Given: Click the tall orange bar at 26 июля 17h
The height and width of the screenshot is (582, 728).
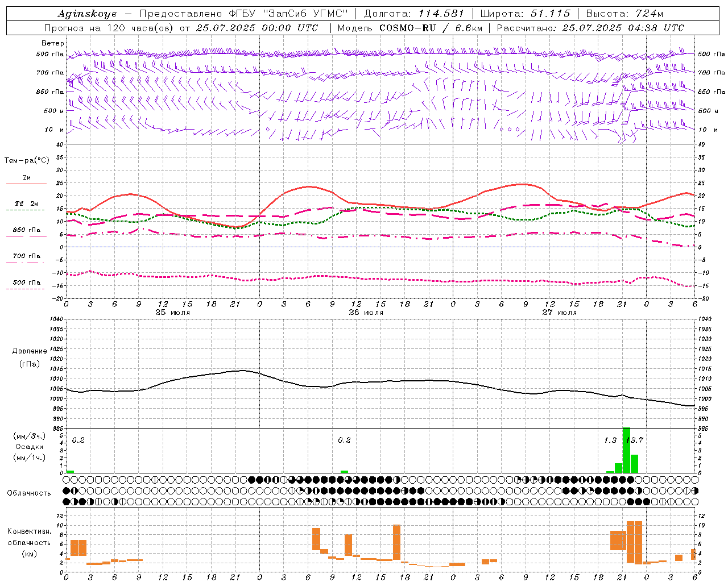Looking at the screenshot, I should 396,542.
